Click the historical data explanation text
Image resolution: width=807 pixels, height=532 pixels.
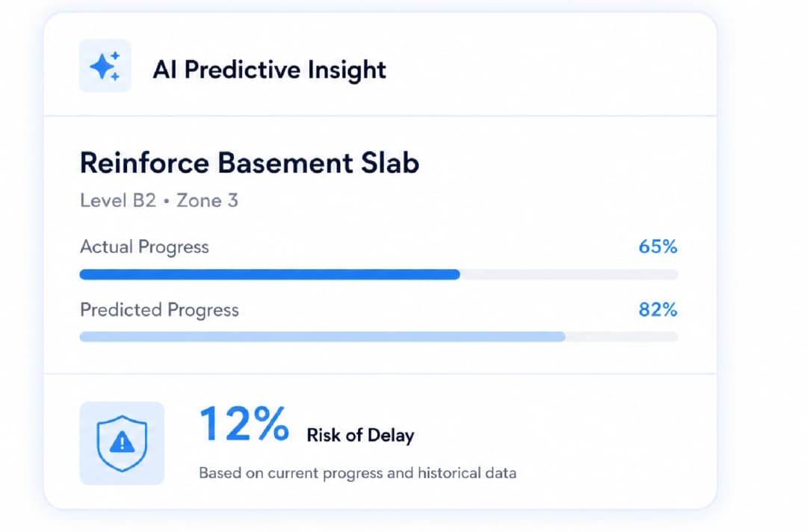(358, 473)
